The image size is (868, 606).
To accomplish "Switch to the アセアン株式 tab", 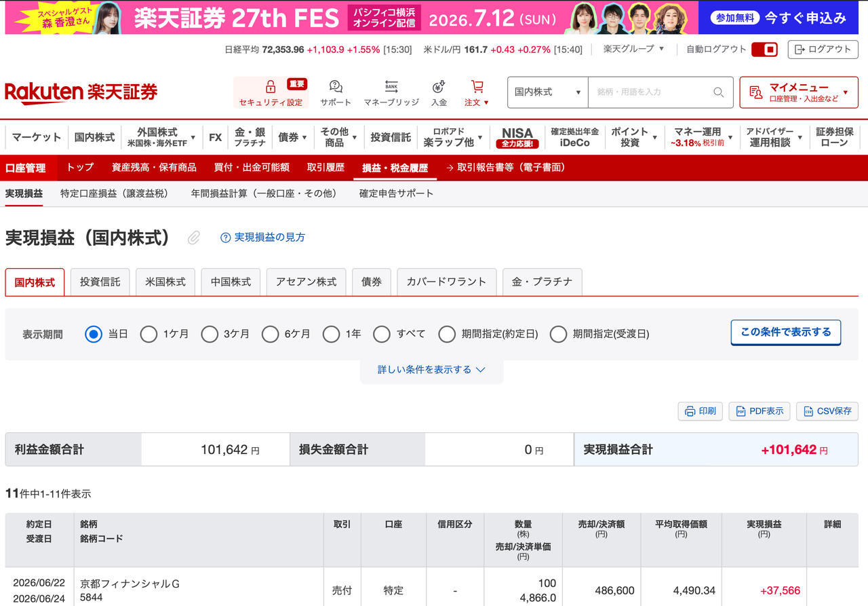I will 306,282.
